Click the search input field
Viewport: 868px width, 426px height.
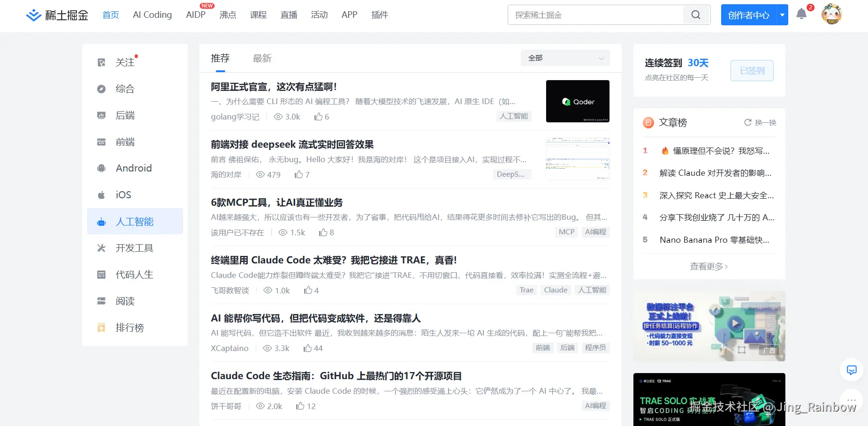coord(595,15)
